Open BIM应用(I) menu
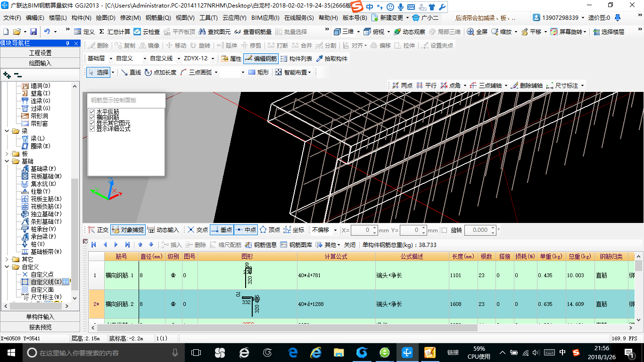Viewport: 644px width, 362px height. coord(265,18)
